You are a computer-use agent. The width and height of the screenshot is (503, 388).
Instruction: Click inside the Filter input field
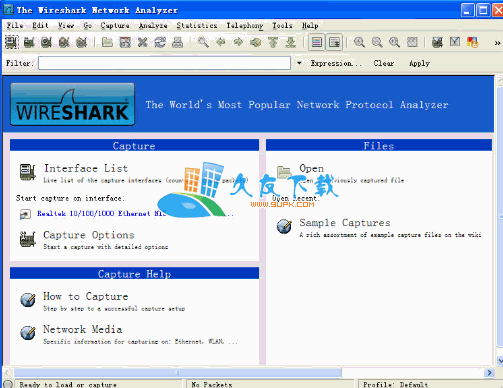164,63
